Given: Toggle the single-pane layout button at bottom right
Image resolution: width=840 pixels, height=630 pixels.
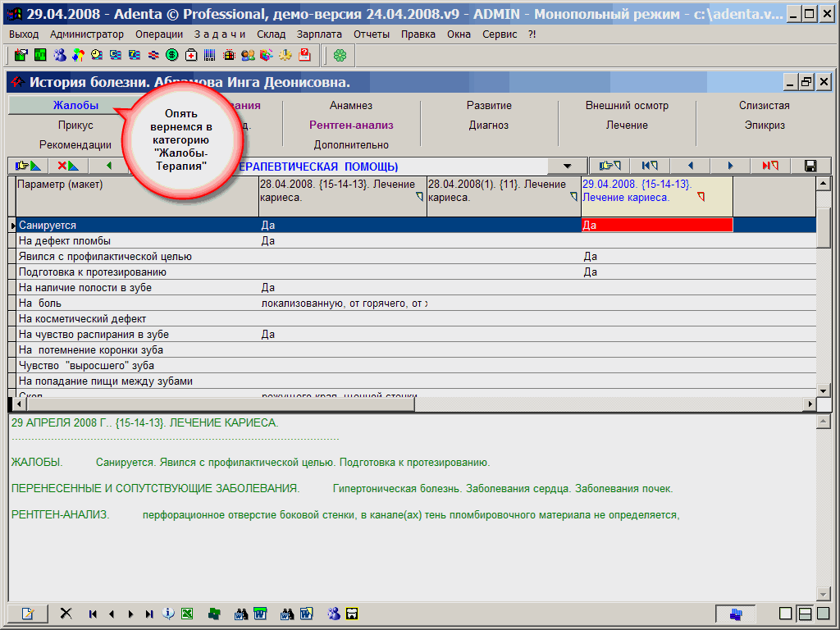Looking at the screenshot, I should point(786,614).
